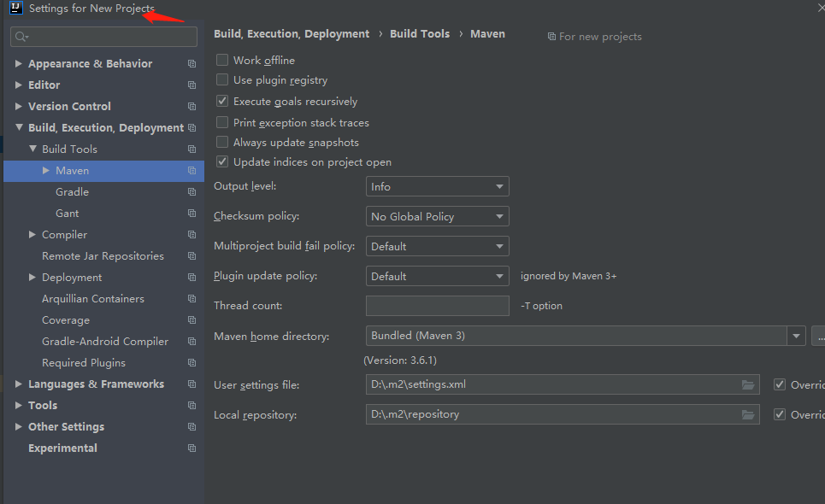This screenshot has width=825, height=504.
Task: Click folder icon in User settings file field
Action: [x=748, y=384]
